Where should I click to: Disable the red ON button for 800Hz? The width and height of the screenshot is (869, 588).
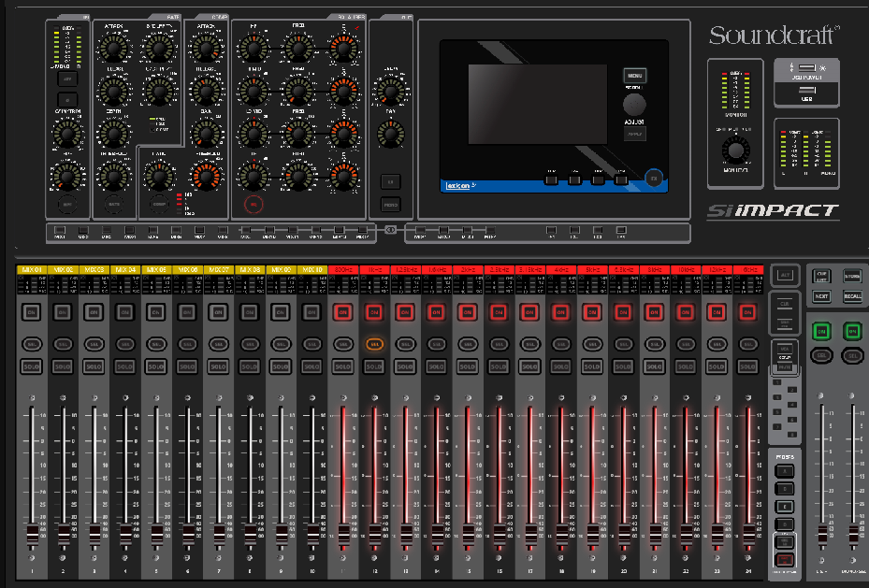(x=343, y=312)
